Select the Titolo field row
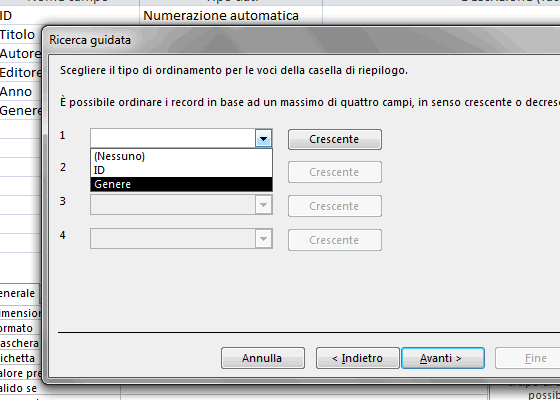This screenshot has width=560, height=400. coord(20,35)
